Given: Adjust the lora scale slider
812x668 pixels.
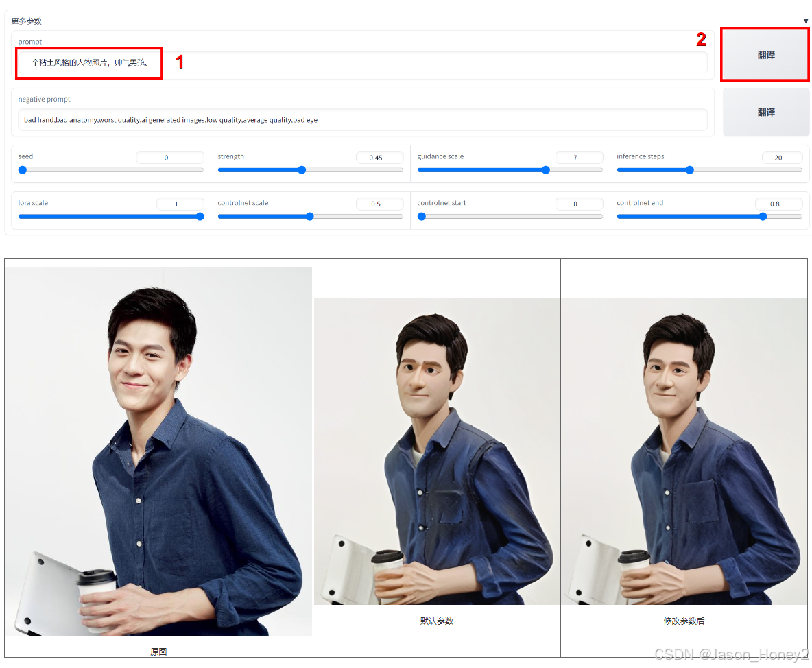Looking at the screenshot, I should click(111, 217).
